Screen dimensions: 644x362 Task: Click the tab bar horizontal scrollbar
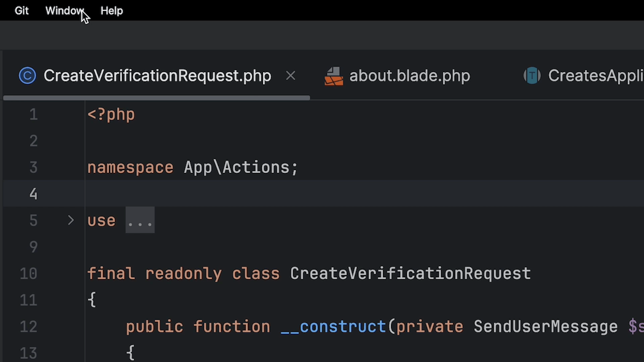coord(156,98)
